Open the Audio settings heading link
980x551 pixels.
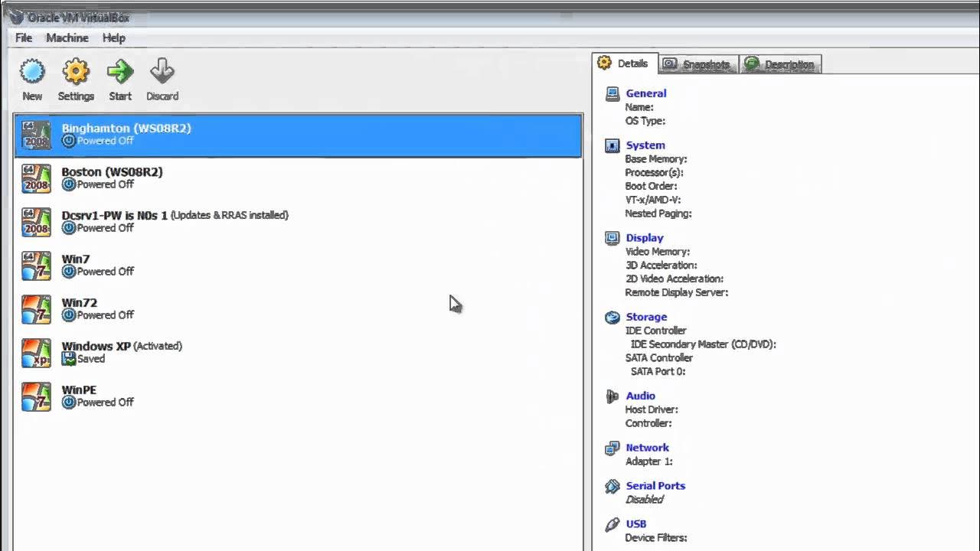point(640,396)
